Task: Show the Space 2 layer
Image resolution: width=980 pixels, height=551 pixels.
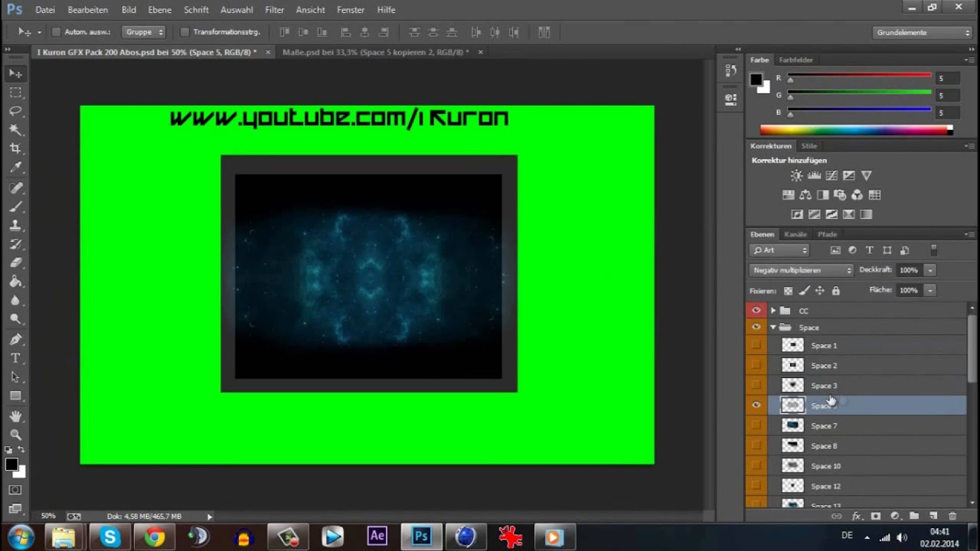Action: pos(756,366)
